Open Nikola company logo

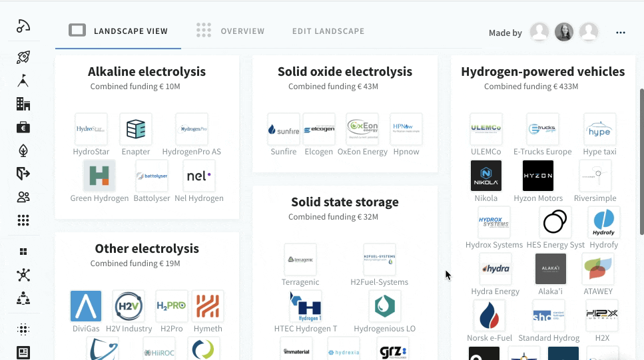(486, 176)
